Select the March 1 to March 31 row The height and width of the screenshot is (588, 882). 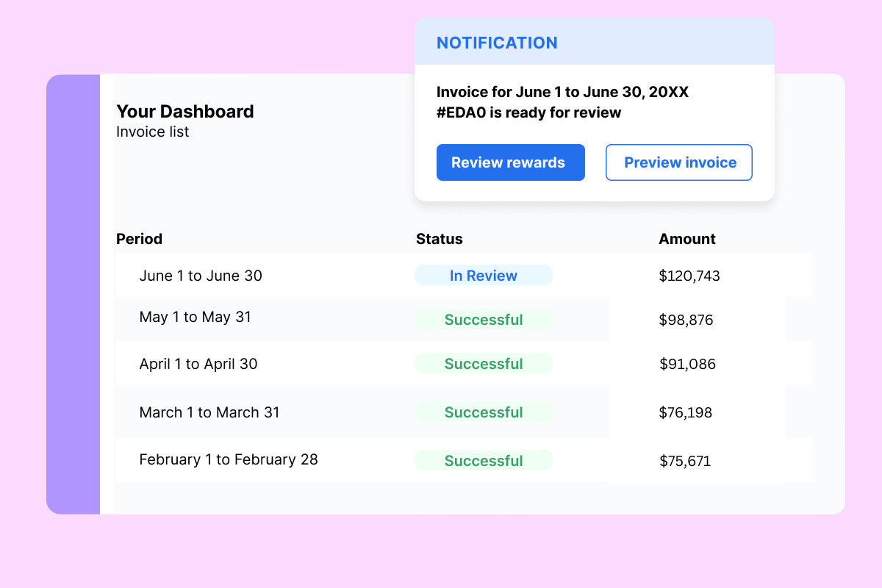coord(209,412)
